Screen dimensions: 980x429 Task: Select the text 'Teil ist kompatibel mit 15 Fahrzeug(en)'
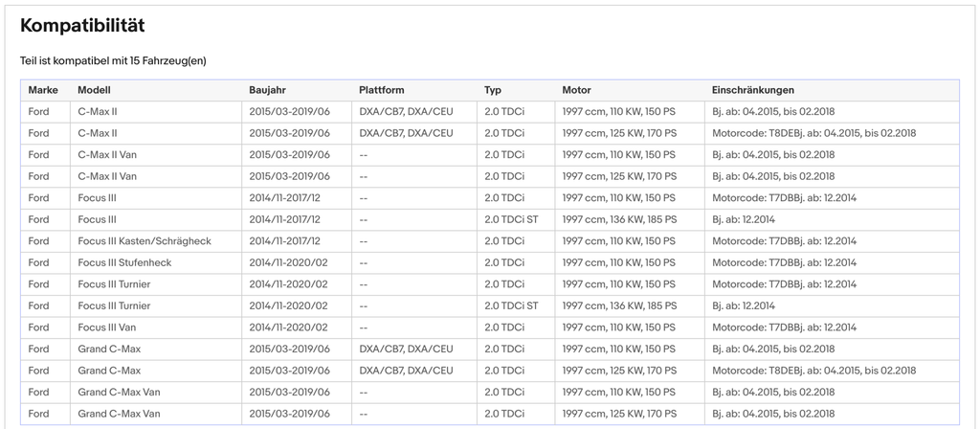pos(113,60)
